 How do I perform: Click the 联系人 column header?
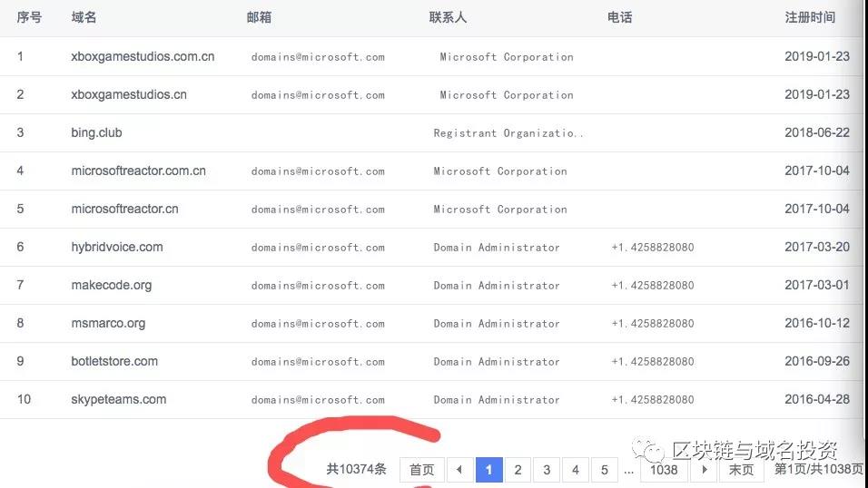(x=448, y=17)
